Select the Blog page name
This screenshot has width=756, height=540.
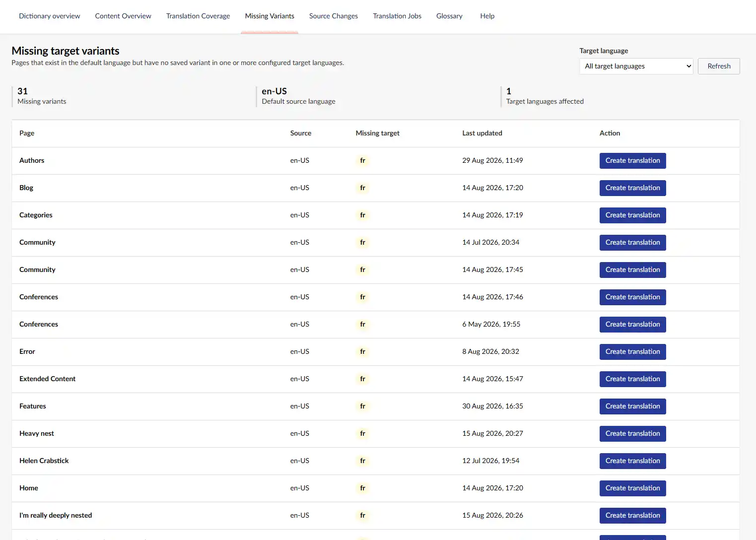26,188
